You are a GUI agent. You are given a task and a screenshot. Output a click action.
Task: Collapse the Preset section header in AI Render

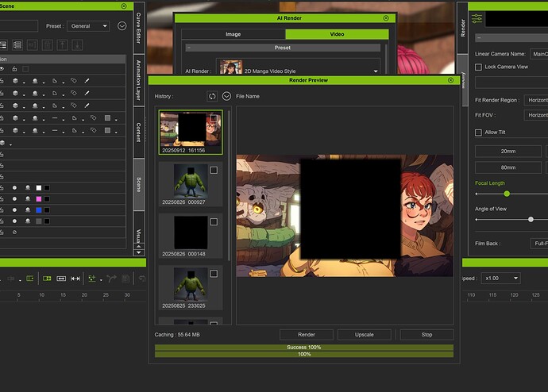tap(283, 48)
